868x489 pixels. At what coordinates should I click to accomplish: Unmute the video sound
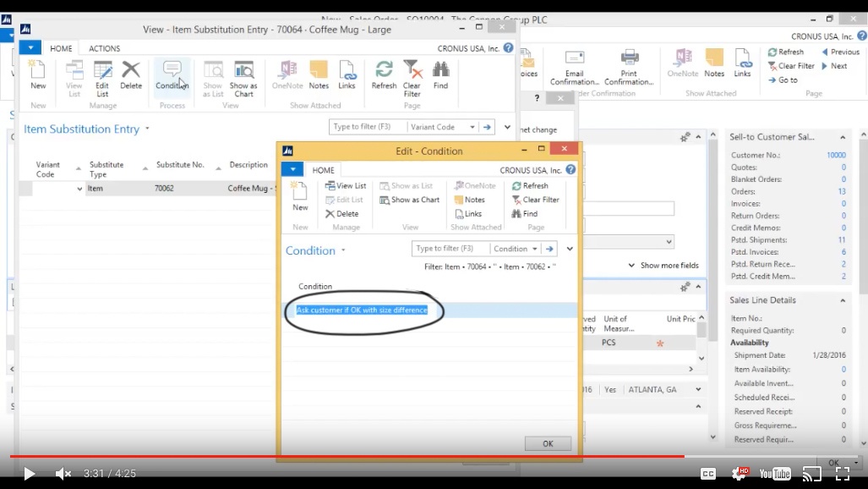(x=63, y=474)
